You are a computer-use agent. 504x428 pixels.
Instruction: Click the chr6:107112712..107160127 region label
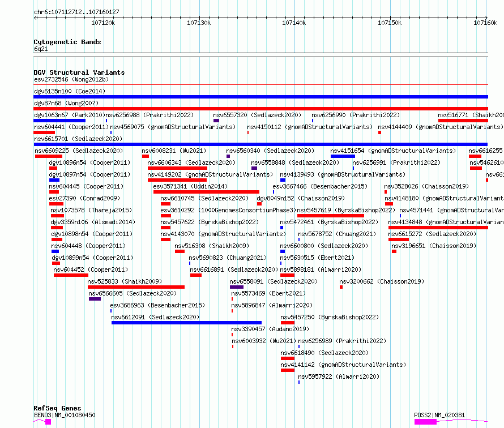click(x=76, y=12)
